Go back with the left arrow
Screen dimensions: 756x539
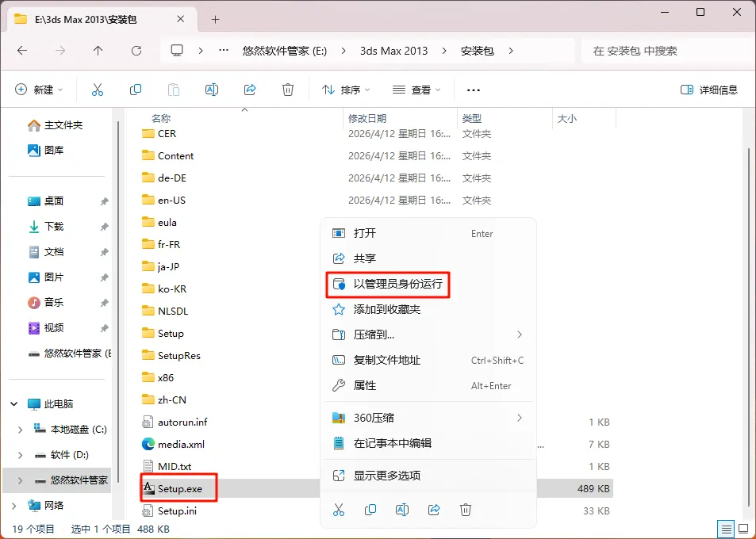tap(22, 51)
